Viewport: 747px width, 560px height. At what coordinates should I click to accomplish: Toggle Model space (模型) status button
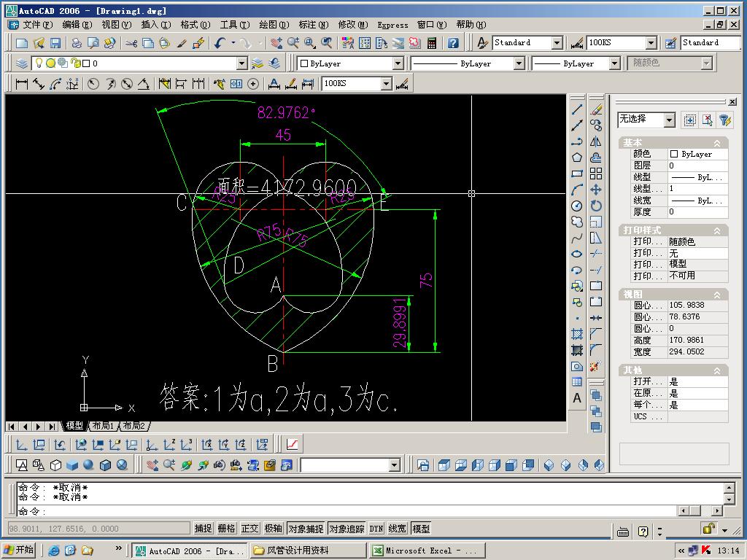click(x=421, y=528)
